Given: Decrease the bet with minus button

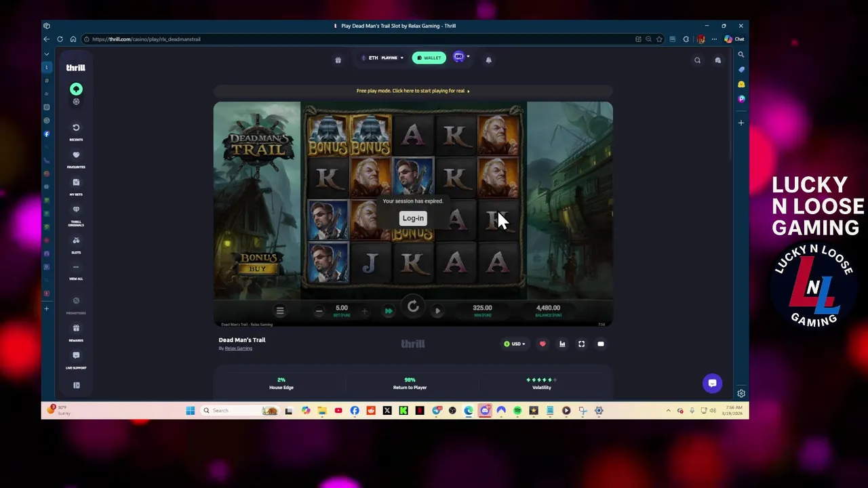Looking at the screenshot, I should tap(319, 311).
